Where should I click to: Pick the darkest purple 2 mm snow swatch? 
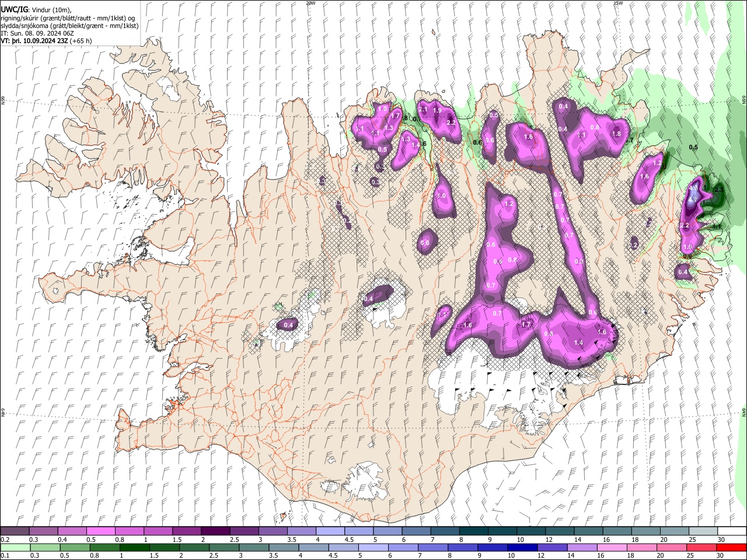(215, 531)
